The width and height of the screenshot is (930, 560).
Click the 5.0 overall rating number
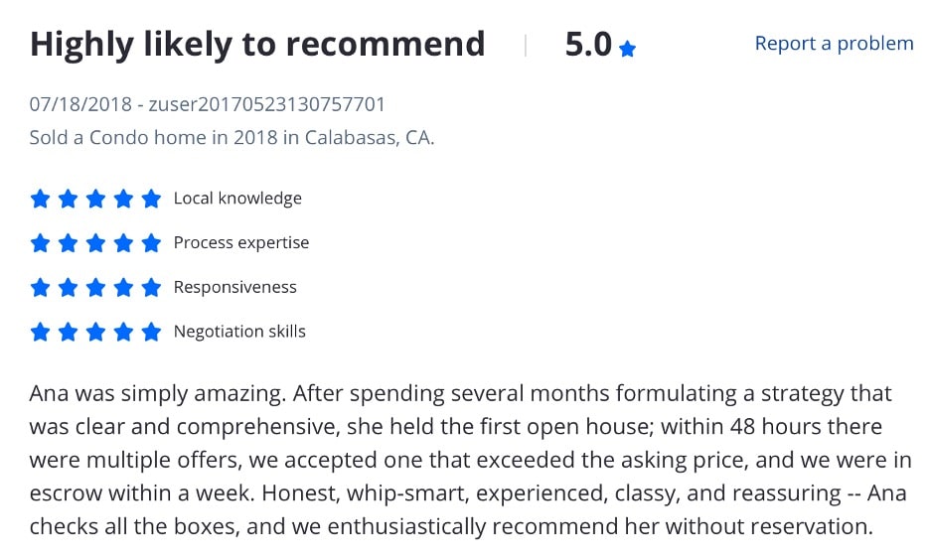(588, 45)
